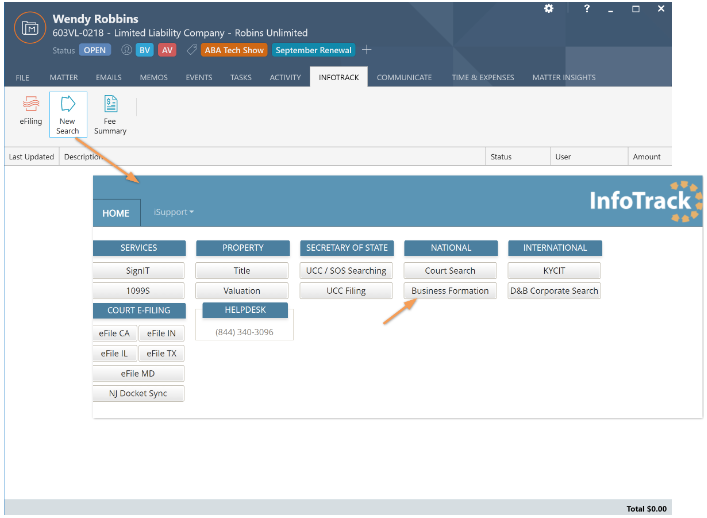Click eFile TX button
The width and height of the screenshot is (707, 518).
pos(161,353)
